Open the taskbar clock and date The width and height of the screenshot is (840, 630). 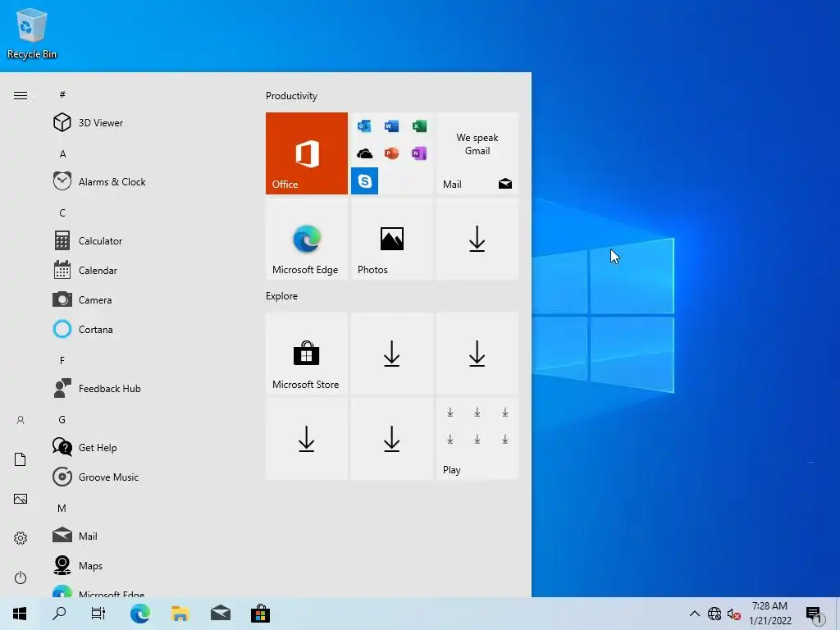tap(769, 614)
